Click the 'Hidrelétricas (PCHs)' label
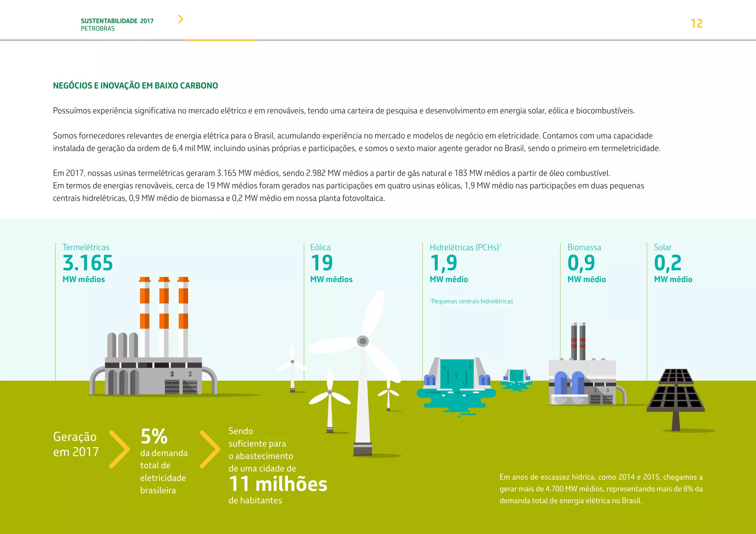 coord(465,247)
